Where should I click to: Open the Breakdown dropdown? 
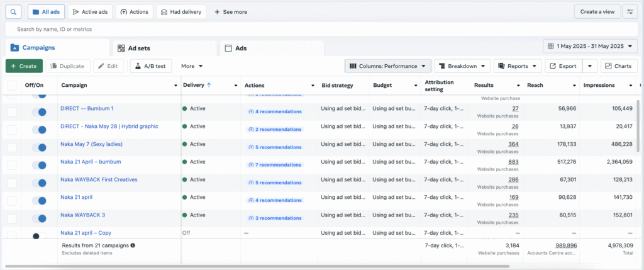[464, 66]
